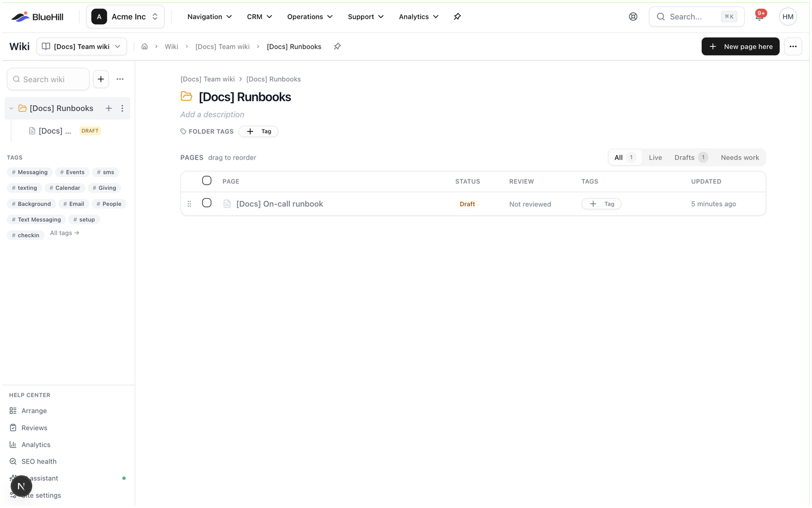Screen dimensions: 812x508
Task: Collapse the [Docs] Runbooks folder tree
Action: click(x=11, y=108)
